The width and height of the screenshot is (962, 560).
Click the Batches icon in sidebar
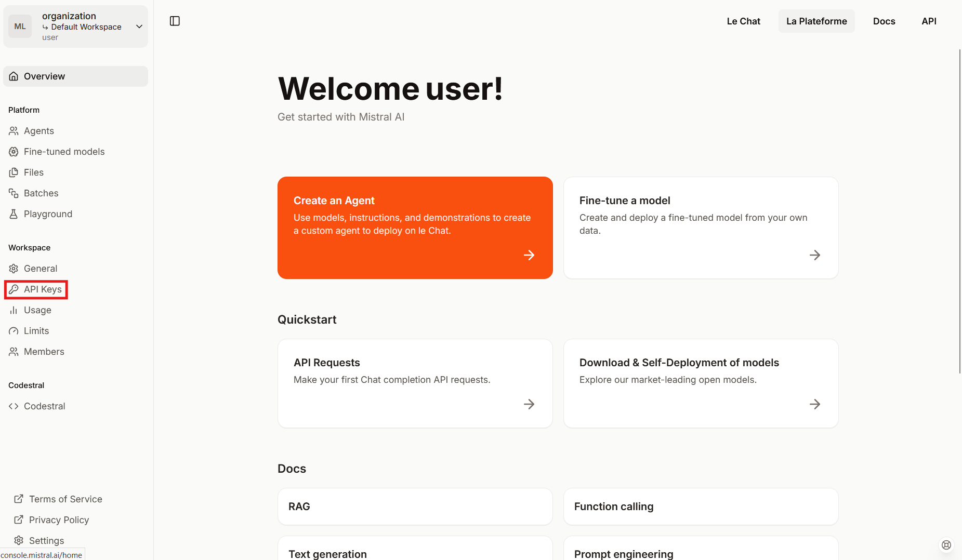[14, 193]
